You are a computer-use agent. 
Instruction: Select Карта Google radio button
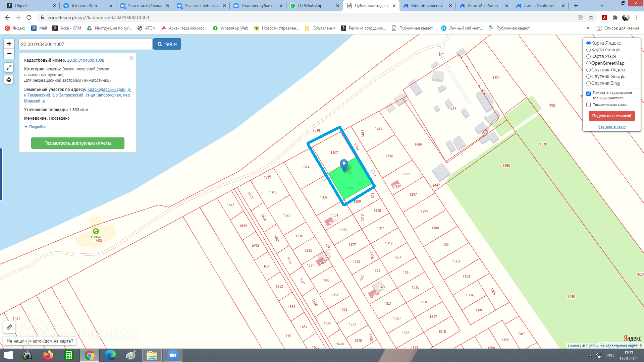point(588,50)
